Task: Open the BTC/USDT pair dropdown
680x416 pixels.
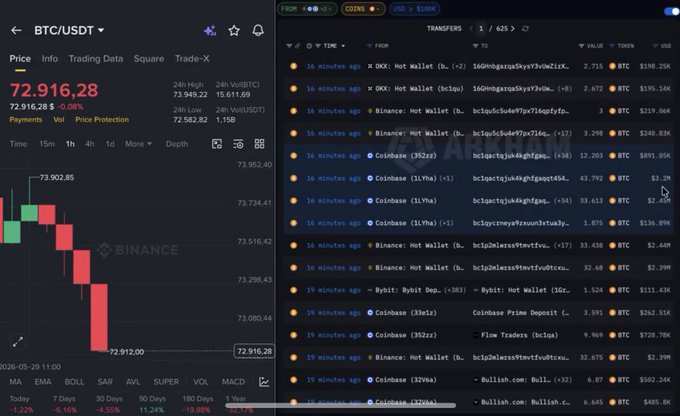Action: coord(101,30)
